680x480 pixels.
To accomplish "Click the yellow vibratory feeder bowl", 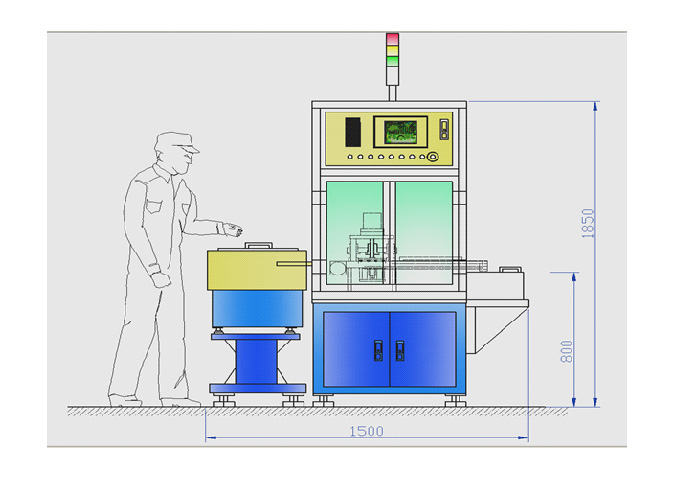I will point(257,270).
